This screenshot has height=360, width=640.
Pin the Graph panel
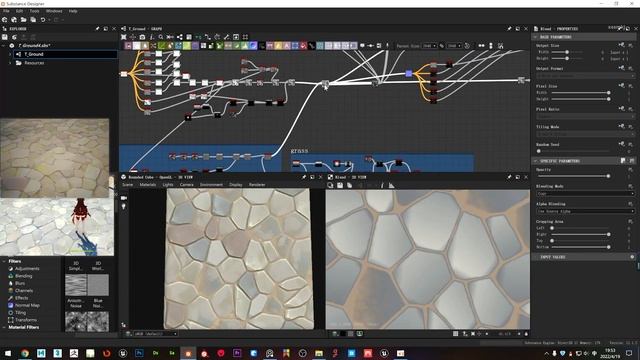[509, 29]
